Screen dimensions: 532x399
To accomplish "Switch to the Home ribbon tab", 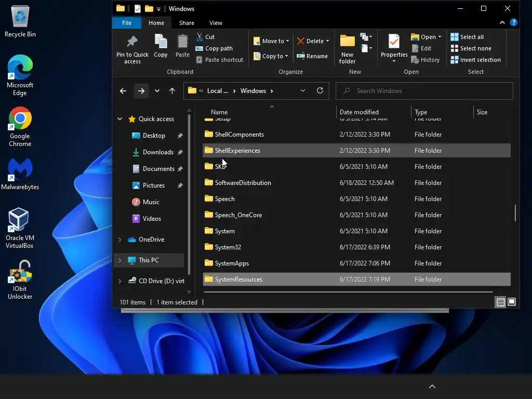I will tap(156, 23).
